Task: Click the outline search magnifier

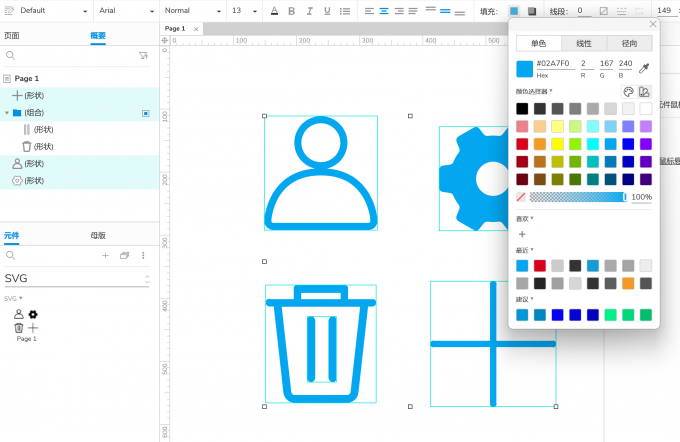Action: 10,56
